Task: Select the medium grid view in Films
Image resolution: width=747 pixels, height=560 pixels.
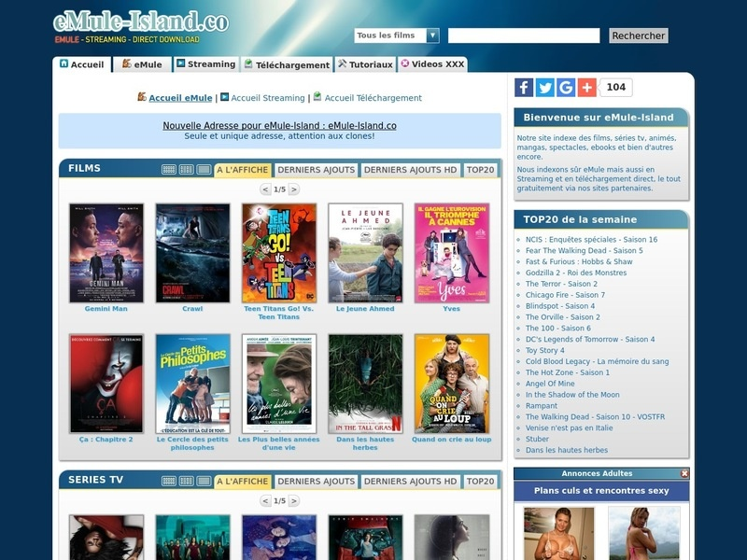Action: coord(187,170)
